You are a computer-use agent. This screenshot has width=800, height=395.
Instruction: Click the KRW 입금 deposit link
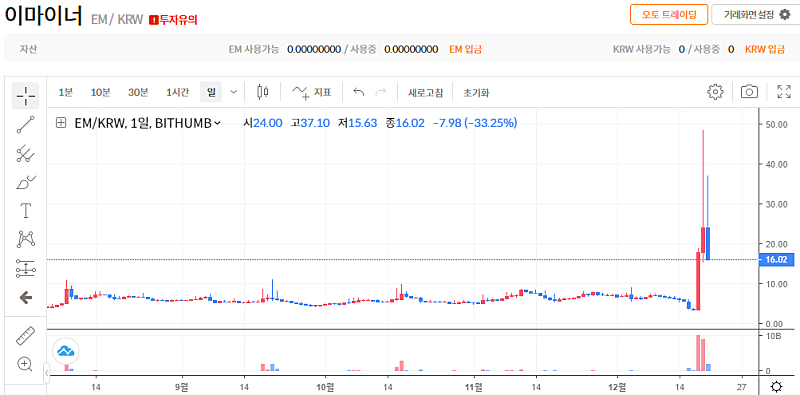(x=765, y=50)
